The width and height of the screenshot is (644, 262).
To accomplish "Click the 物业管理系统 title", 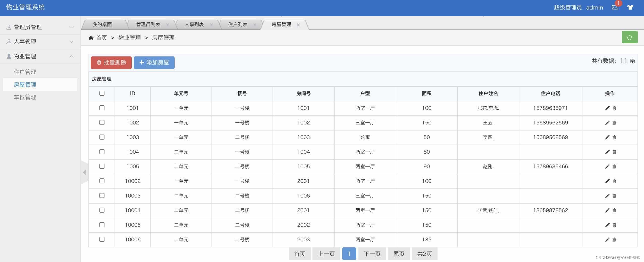I will click(x=25, y=7).
